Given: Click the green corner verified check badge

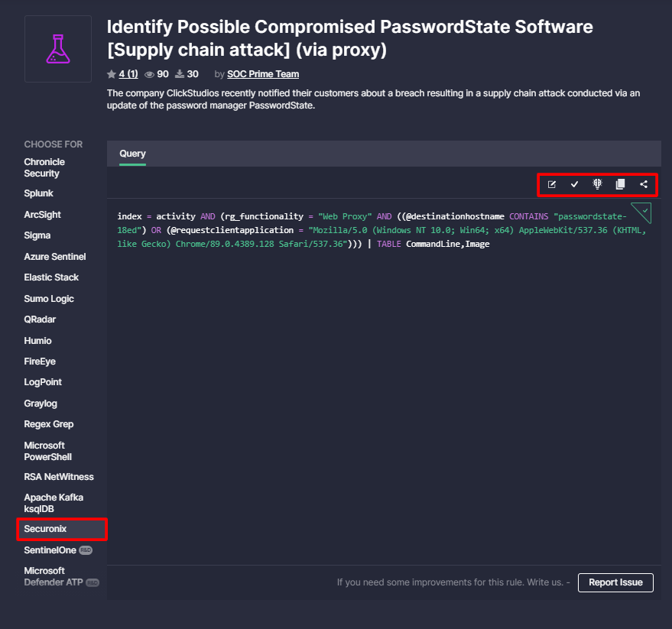Looking at the screenshot, I should pyautogui.click(x=642, y=212).
